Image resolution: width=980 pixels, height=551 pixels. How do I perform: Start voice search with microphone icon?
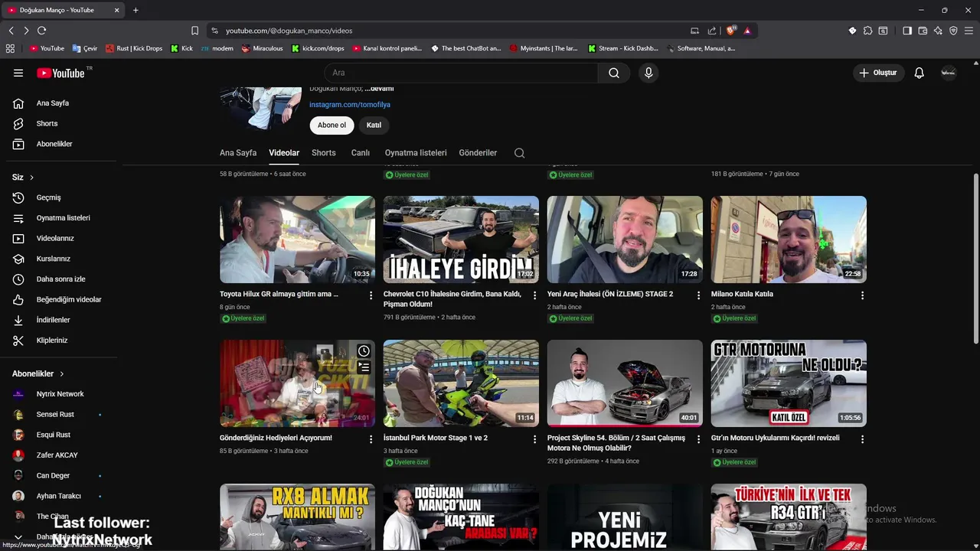tap(648, 73)
